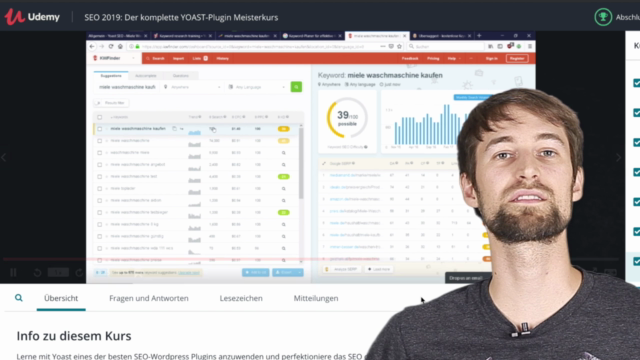640x360 pixels.
Task: Click the green KD badge for miele waschmaschine test
Action: click(284, 177)
